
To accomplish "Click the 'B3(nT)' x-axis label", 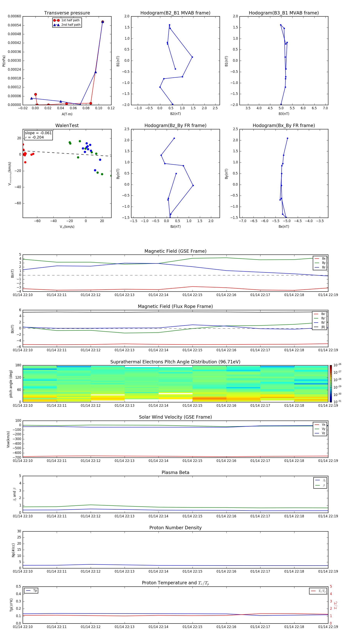I will (x=284, y=114).
